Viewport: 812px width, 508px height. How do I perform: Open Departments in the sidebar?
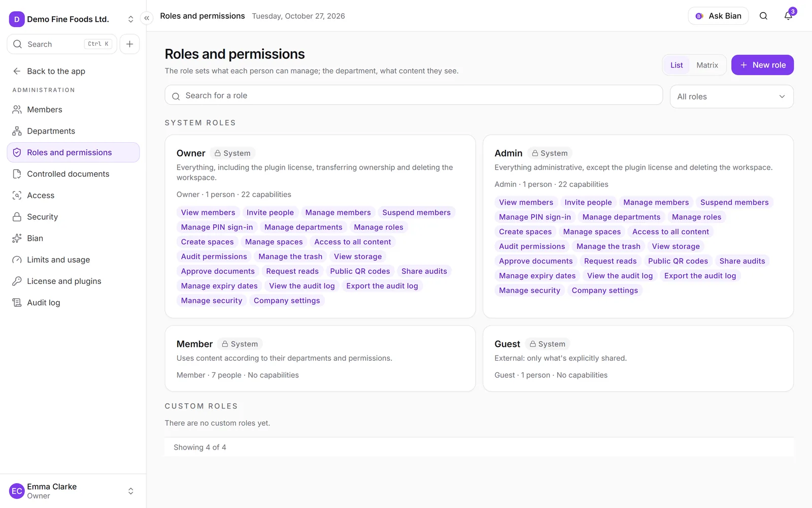73,131
